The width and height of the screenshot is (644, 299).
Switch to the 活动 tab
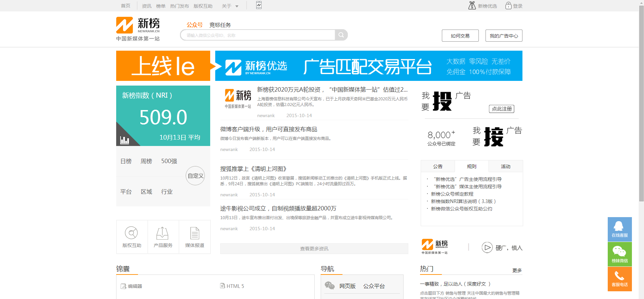(506, 166)
